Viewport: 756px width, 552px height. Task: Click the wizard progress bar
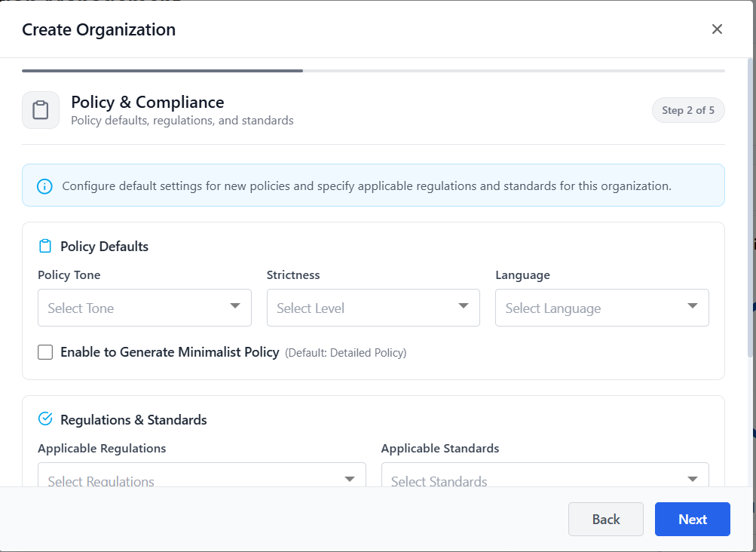[x=373, y=71]
